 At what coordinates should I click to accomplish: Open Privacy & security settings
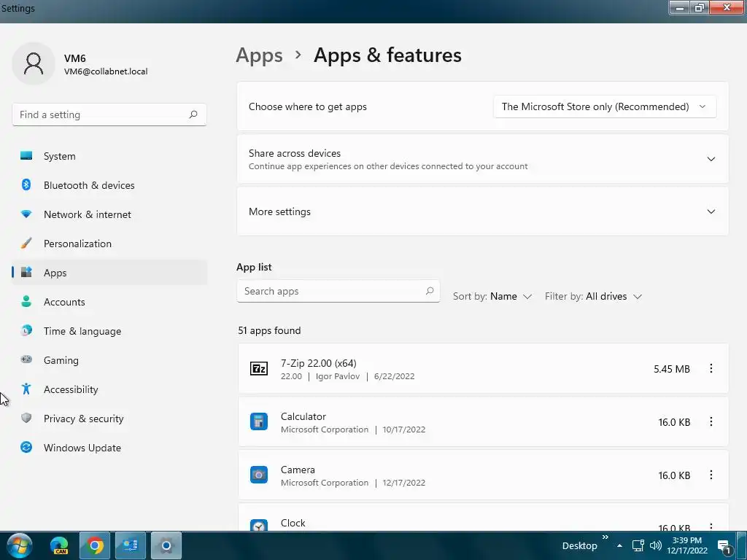coord(109,419)
